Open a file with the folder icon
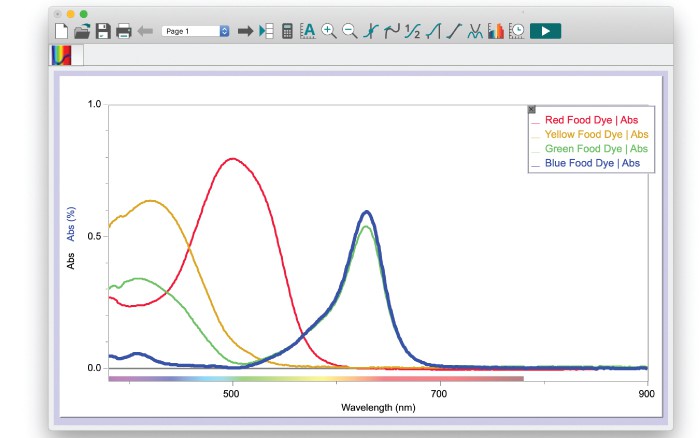Image resolution: width=700 pixels, height=438 pixels. [x=82, y=31]
